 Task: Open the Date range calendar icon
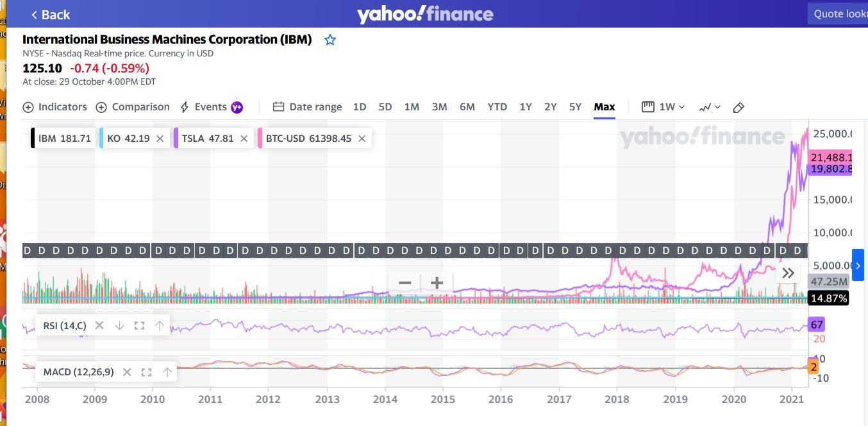278,107
